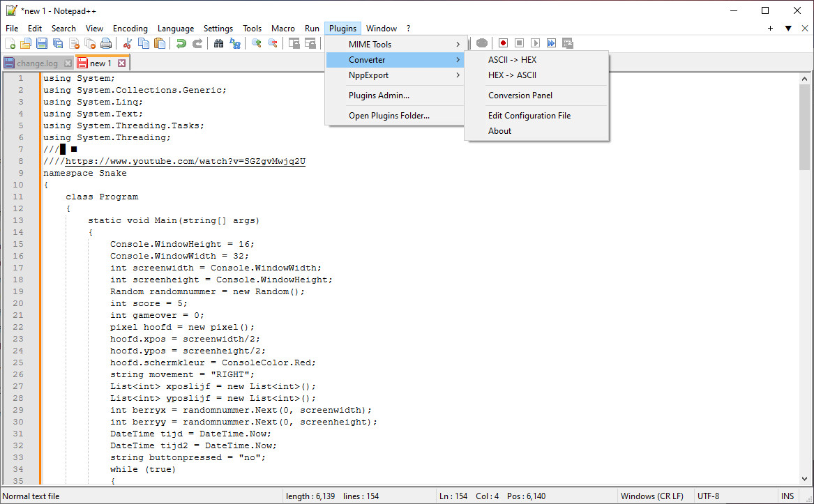Playback the recorded macro

[535, 43]
